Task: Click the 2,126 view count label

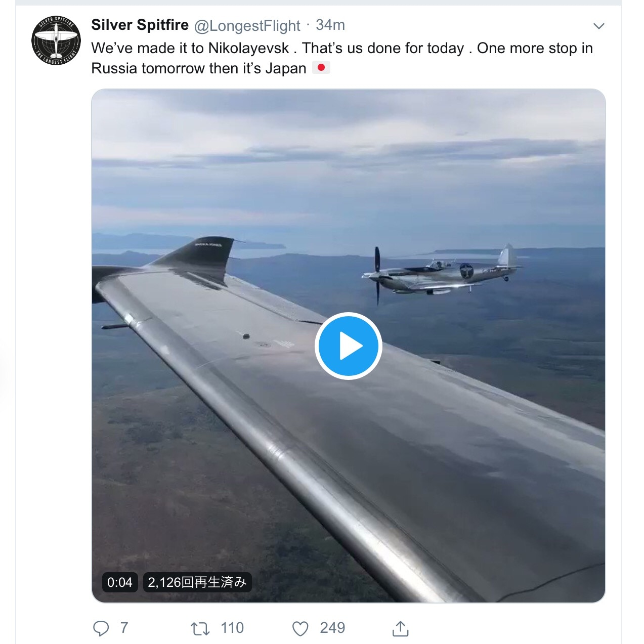Action: click(x=197, y=582)
